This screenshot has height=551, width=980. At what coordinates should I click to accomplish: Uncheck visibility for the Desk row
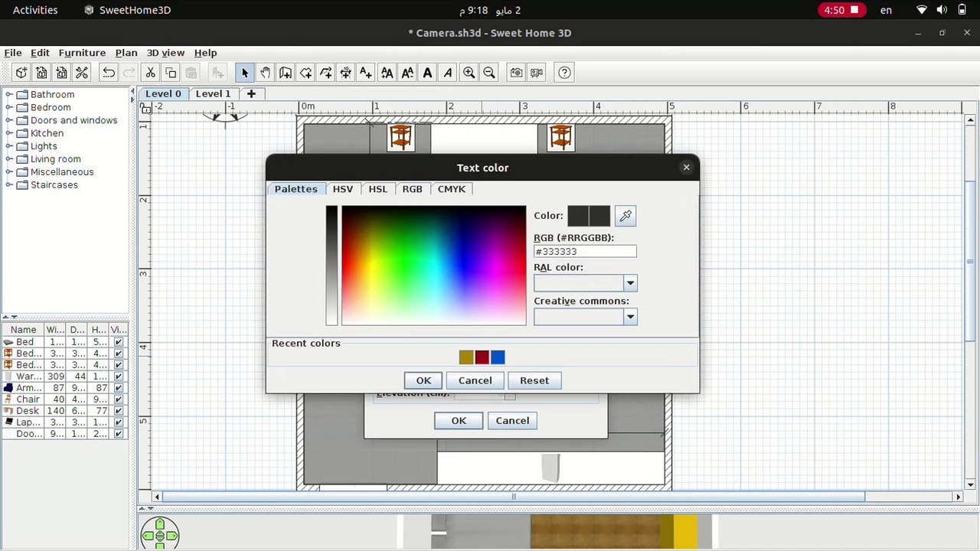coord(118,411)
